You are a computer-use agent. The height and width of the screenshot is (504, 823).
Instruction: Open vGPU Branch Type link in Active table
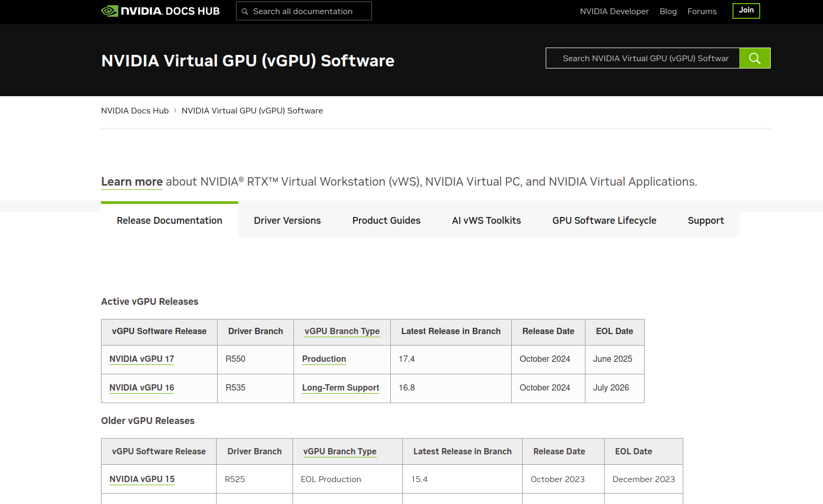342,331
